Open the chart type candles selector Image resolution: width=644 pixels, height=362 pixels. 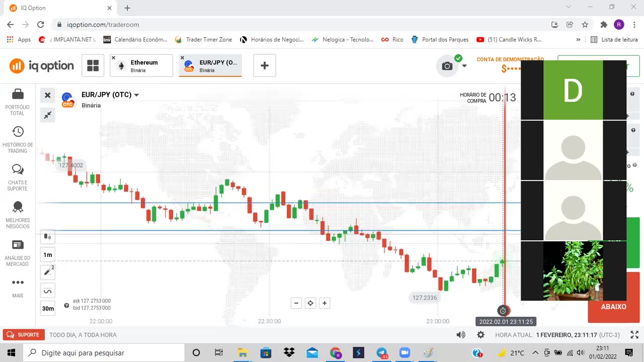click(x=48, y=236)
